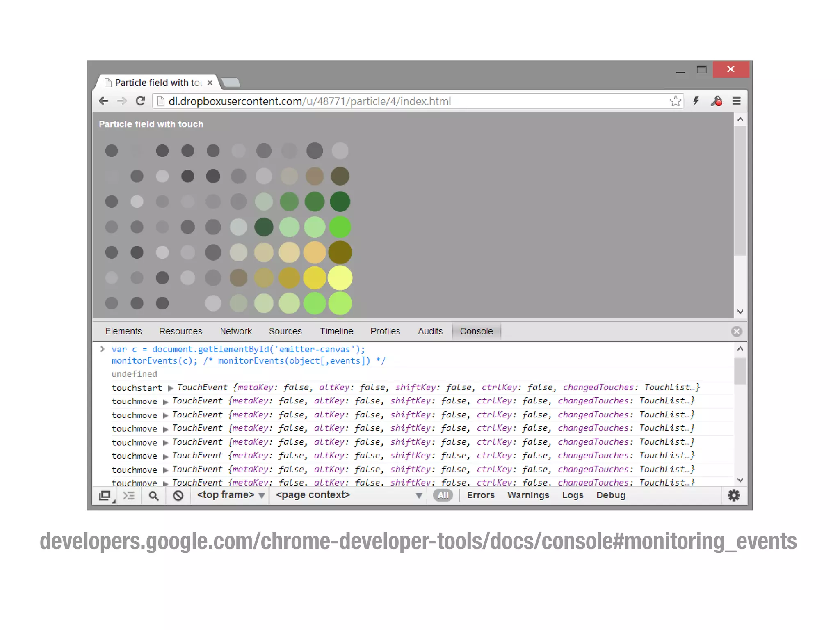Screen dimensions: 840x630
Task: Filter console by Warnings
Action: (528, 495)
